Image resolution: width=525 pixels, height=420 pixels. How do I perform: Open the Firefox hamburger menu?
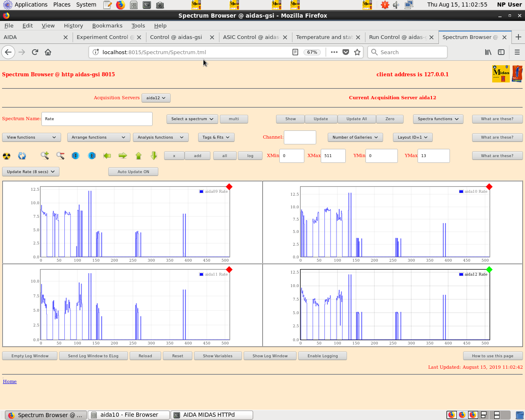point(517,52)
